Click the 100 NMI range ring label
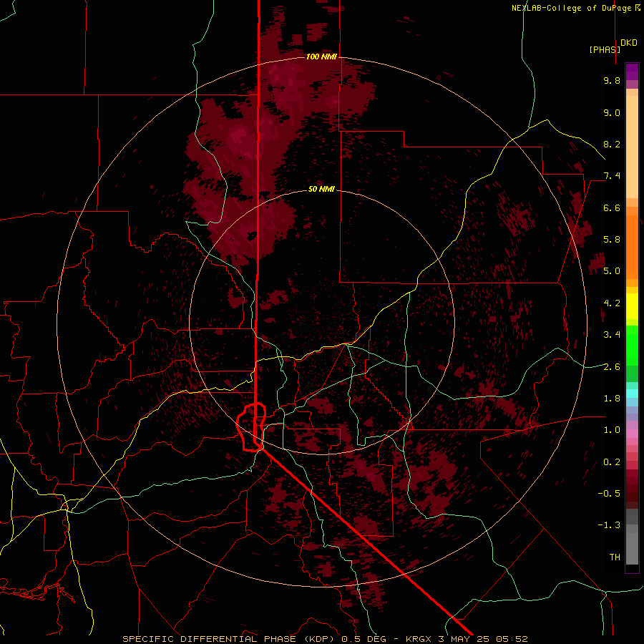644x644 pixels. pyautogui.click(x=321, y=57)
